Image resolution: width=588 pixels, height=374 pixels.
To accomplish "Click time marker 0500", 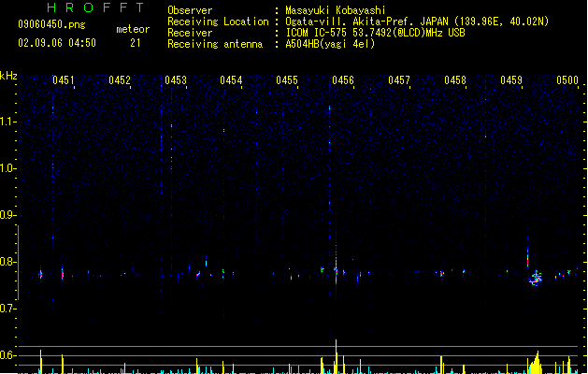I will pos(567,80).
